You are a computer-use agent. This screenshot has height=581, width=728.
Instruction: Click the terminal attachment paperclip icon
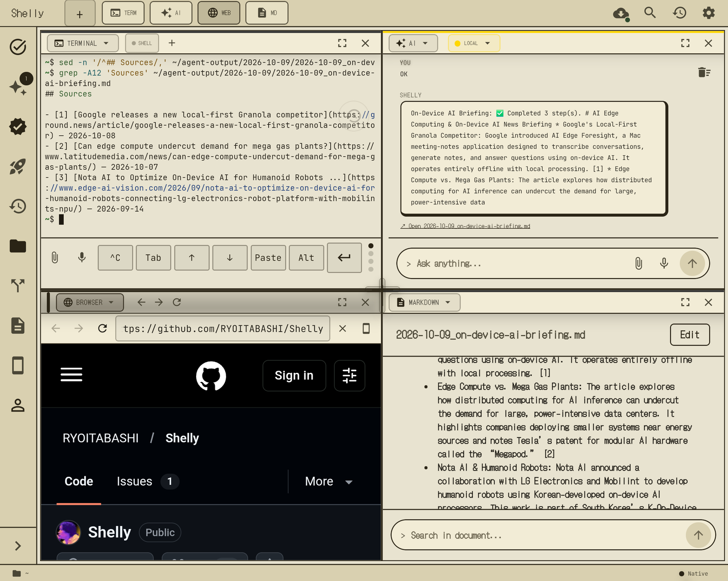[55, 258]
